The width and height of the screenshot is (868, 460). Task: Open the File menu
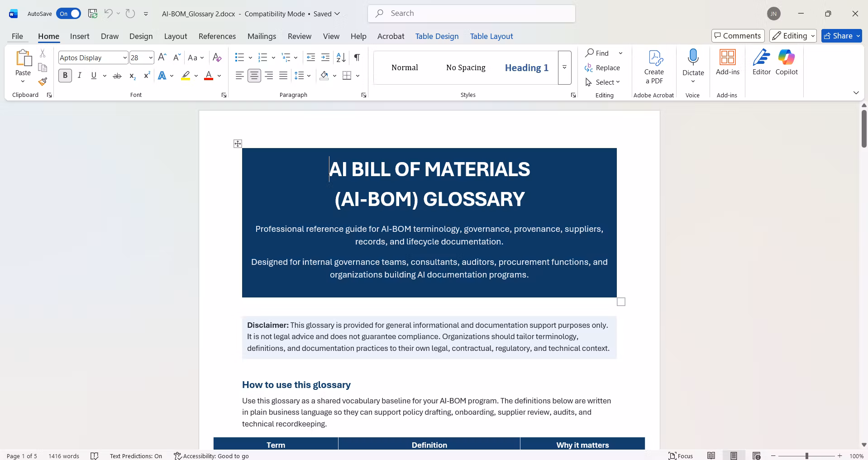tap(17, 36)
